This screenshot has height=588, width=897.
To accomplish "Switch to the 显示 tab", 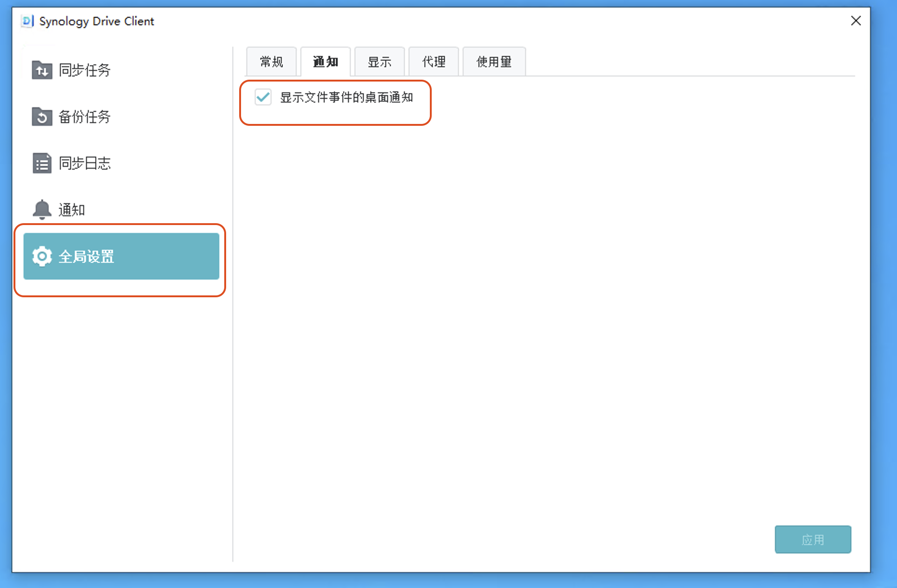I will point(379,62).
